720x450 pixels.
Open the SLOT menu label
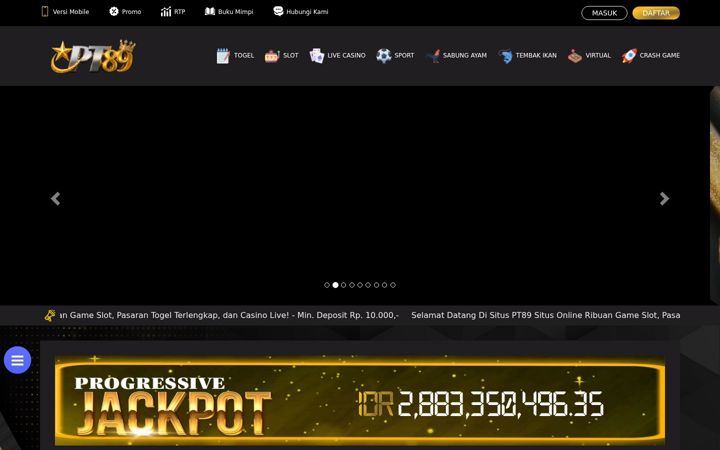pyautogui.click(x=291, y=56)
